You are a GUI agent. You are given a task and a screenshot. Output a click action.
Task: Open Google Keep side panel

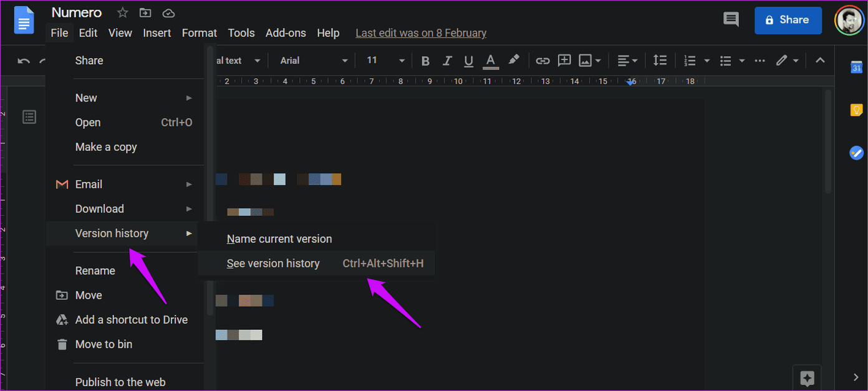pos(856,110)
